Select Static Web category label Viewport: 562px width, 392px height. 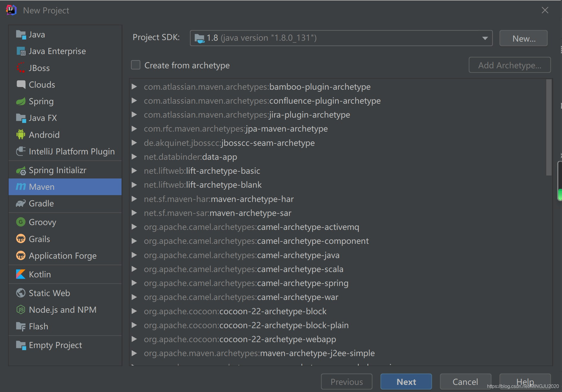pos(49,293)
